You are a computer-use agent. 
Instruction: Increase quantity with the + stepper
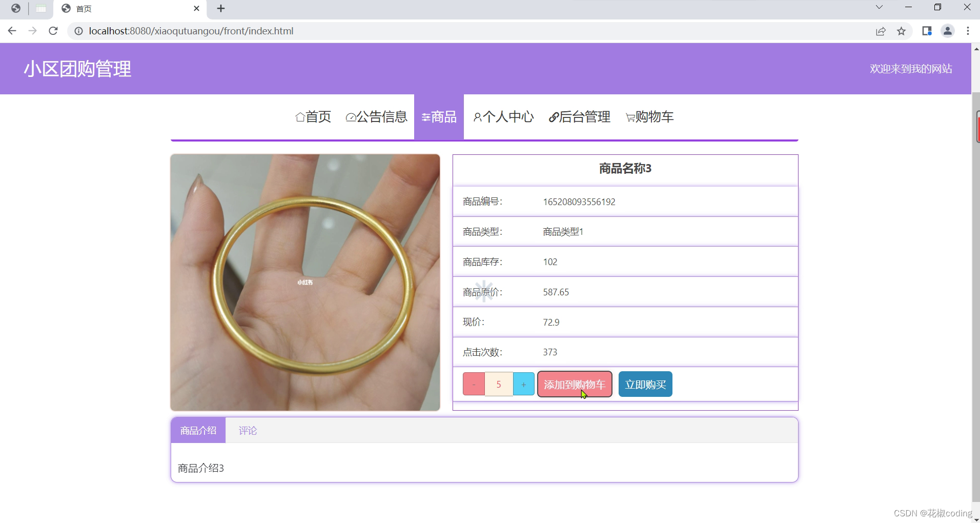coord(523,384)
